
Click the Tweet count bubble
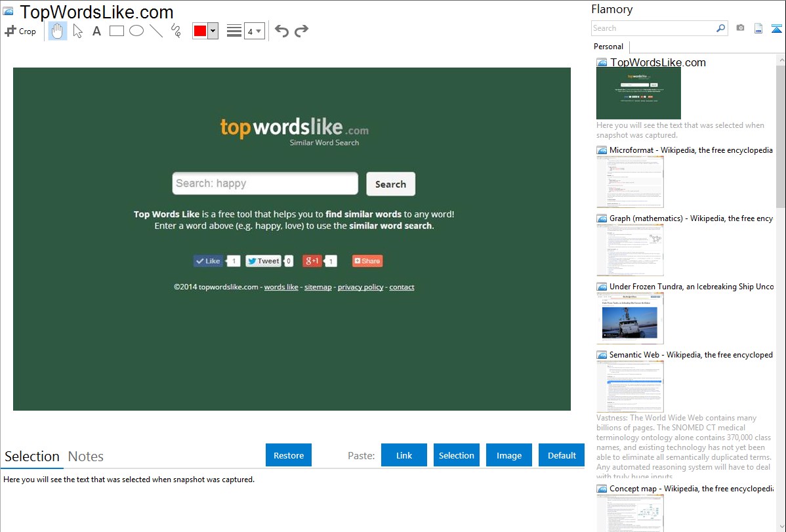[x=288, y=260]
